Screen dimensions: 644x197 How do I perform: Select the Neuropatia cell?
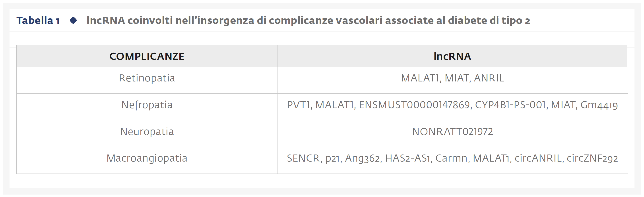click(x=147, y=132)
